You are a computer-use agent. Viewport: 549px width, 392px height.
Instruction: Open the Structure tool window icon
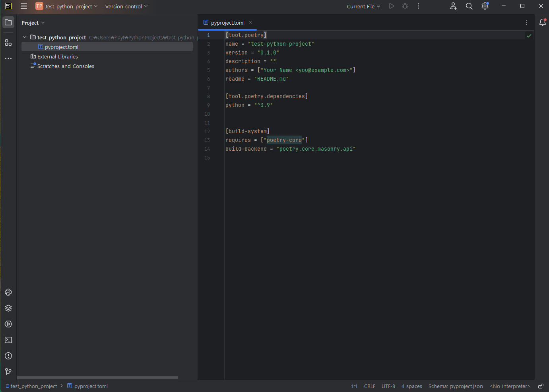(8, 43)
